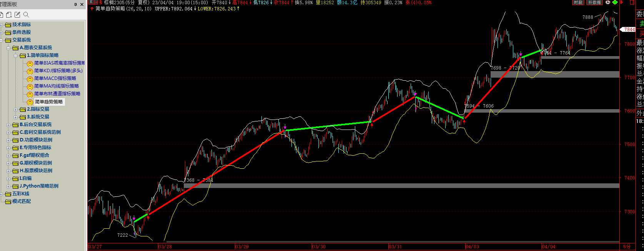Click folder icon of F.gsf期权组合

[16, 155]
